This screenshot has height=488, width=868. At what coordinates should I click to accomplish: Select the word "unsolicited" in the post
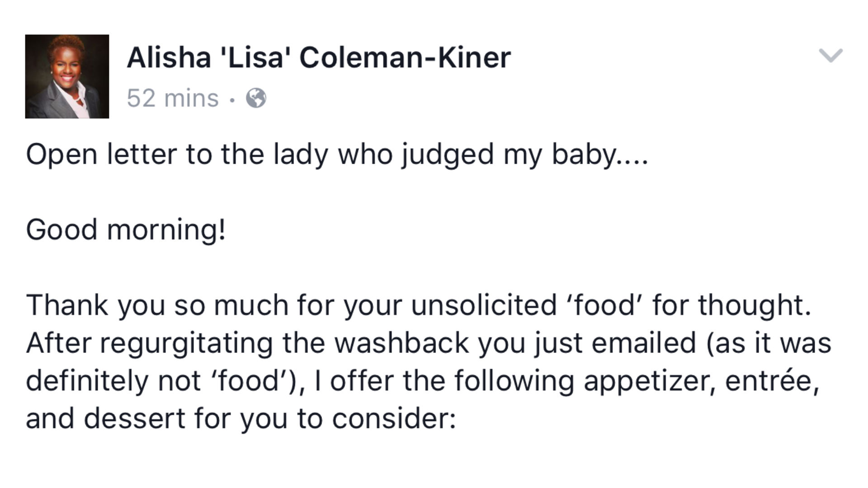pos(484,305)
